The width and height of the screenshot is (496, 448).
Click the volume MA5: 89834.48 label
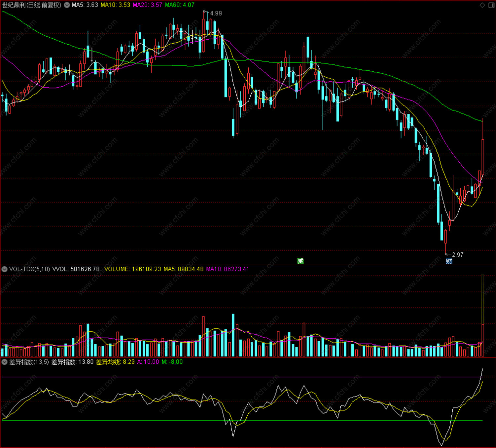click(184, 269)
